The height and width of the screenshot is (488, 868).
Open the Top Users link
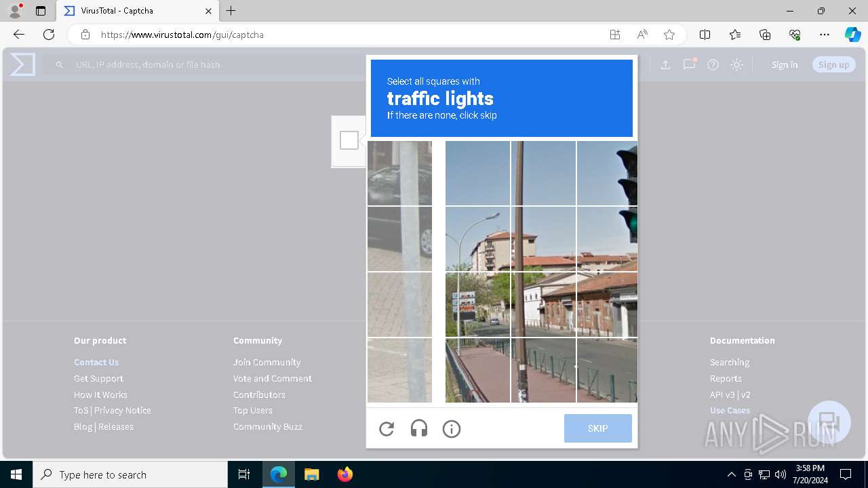[x=253, y=410]
